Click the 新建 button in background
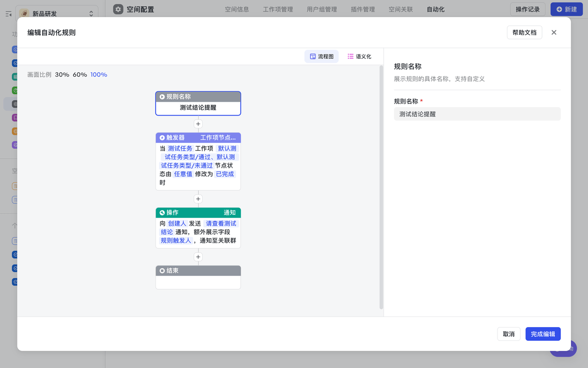Image resolution: width=588 pixels, height=368 pixels. (566, 9)
